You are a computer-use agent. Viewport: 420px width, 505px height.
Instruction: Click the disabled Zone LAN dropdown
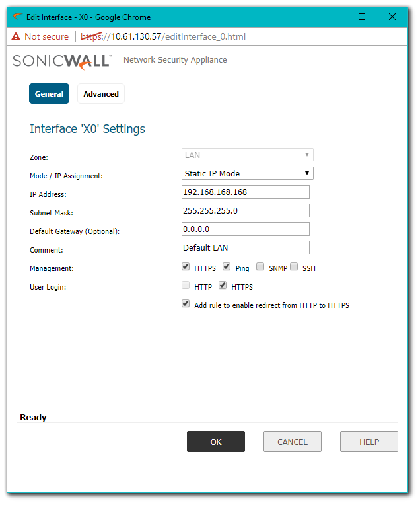(247, 155)
